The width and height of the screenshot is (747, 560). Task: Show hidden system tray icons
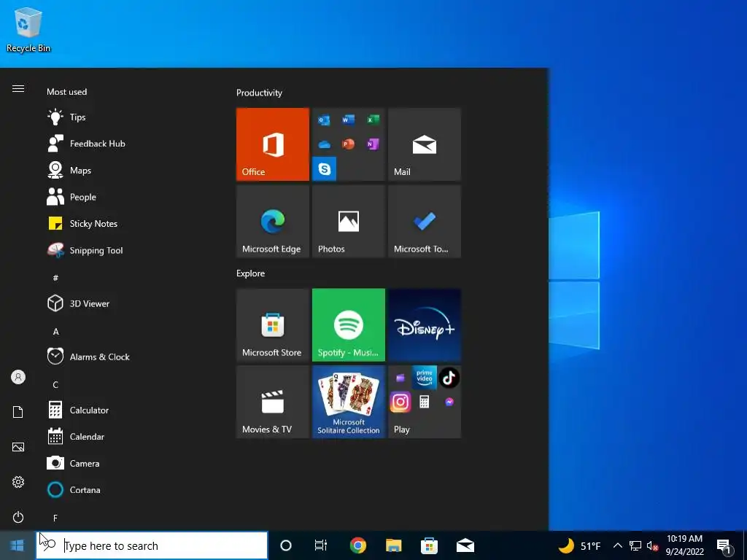(617, 545)
